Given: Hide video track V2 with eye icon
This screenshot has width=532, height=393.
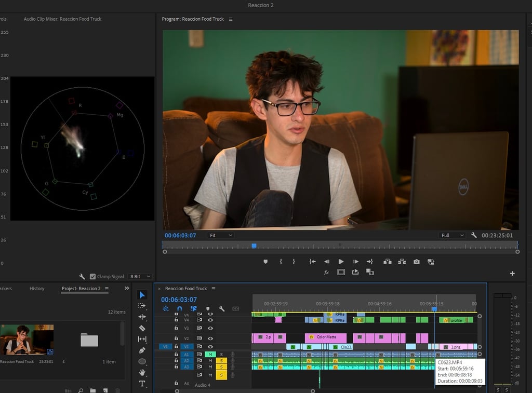Looking at the screenshot, I should pyautogui.click(x=210, y=338).
